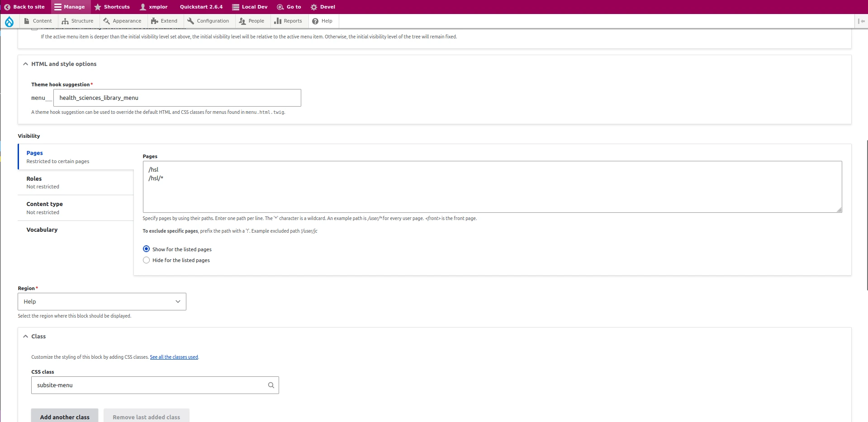Click the Back to site arrow icon
This screenshot has width=868, height=422.
[7, 7]
